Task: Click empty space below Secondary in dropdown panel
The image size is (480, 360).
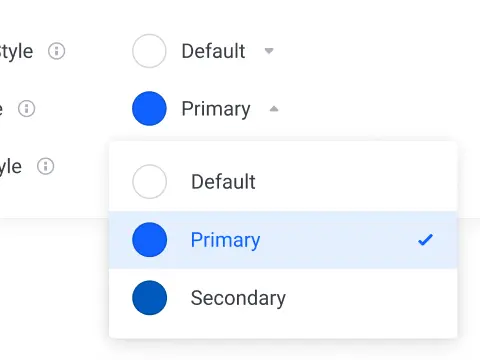Action: pos(283,332)
